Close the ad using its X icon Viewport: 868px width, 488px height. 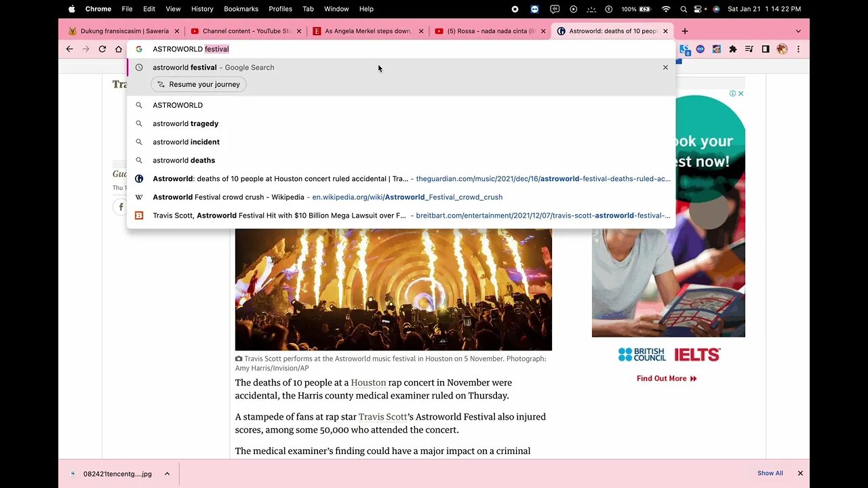point(741,94)
